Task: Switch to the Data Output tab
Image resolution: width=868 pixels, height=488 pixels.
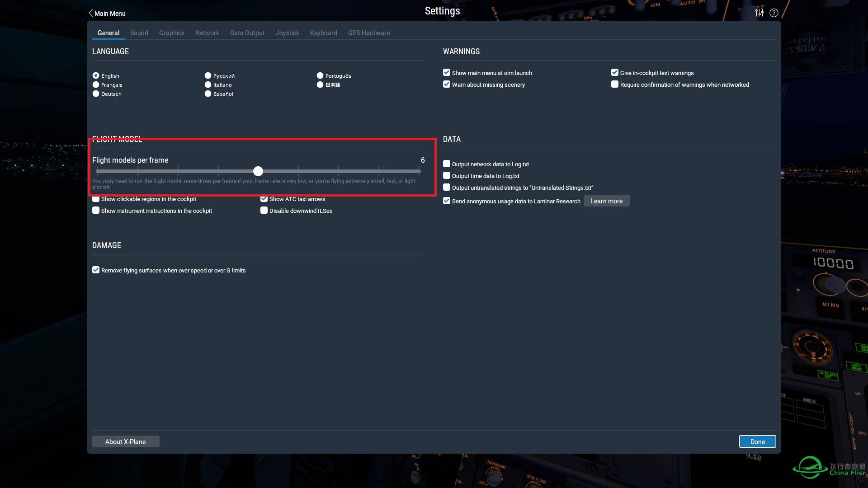Action: click(x=247, y=33)
